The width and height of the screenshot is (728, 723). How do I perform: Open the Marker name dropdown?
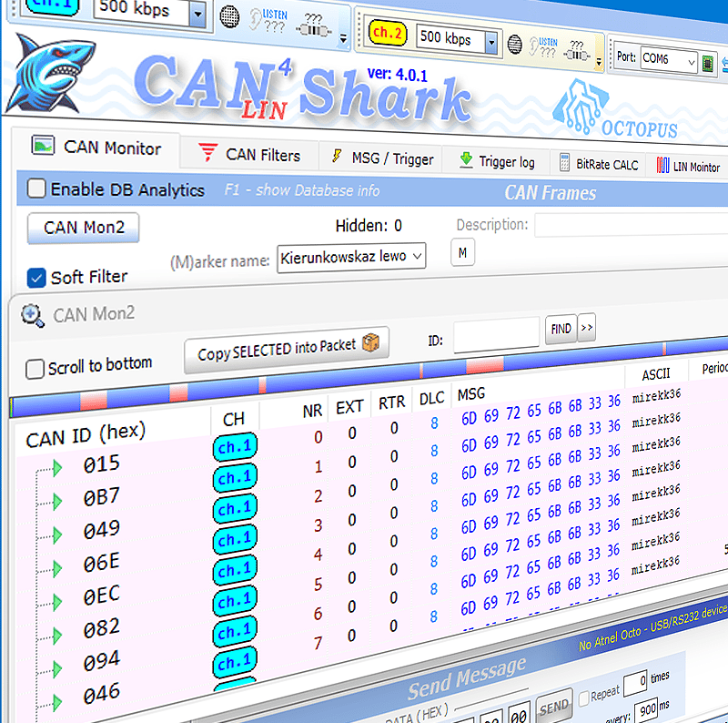(x=417, y=256)
